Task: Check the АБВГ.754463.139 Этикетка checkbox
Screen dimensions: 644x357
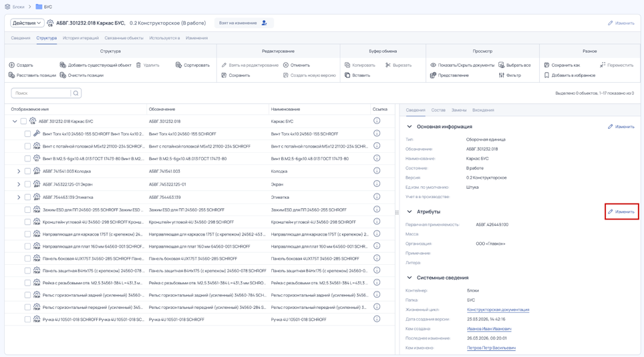Action: 27,197
